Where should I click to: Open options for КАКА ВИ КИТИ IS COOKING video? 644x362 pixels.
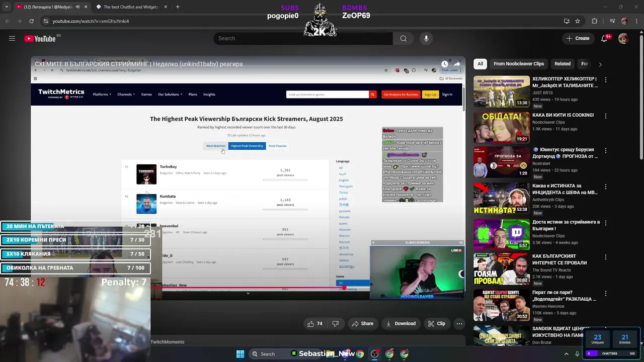606,116
